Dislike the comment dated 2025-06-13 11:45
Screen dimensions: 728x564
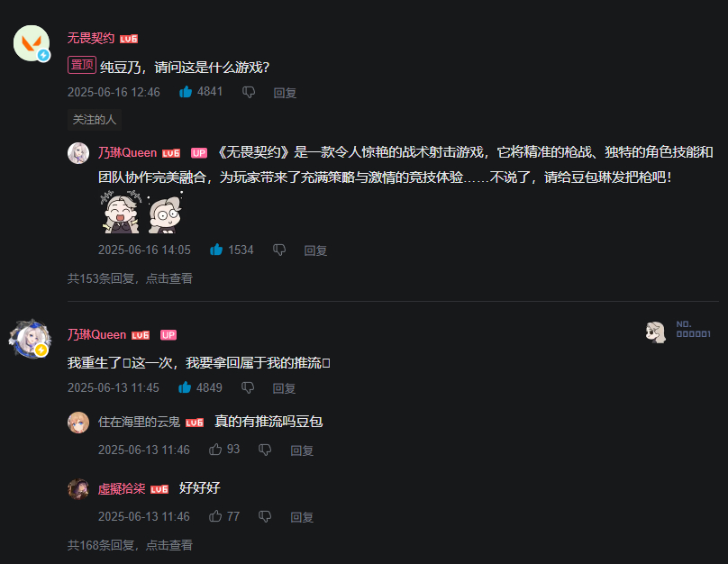pos(248,387)
